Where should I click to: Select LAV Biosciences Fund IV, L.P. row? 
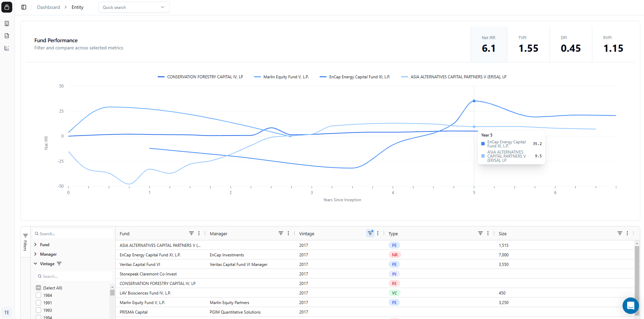click(x=375, y=293)
